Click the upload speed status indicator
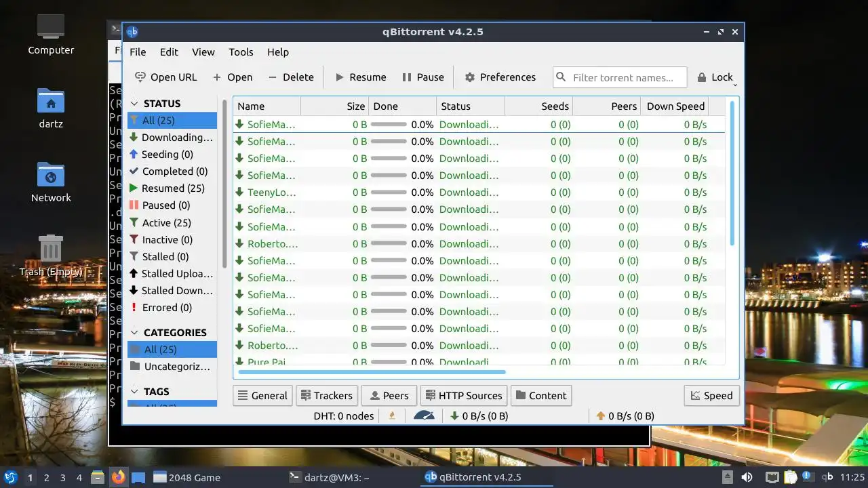This screenshot has width=868, height=488. [625, 416]
